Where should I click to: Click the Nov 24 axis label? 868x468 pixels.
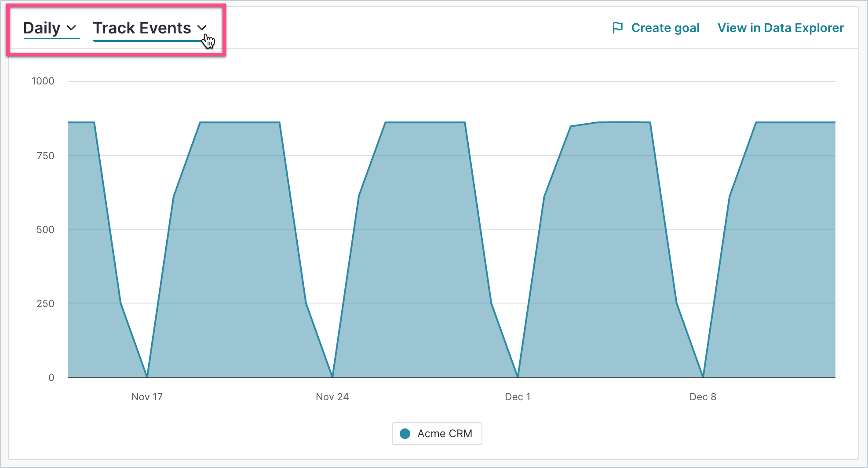[x=332, y=397]
